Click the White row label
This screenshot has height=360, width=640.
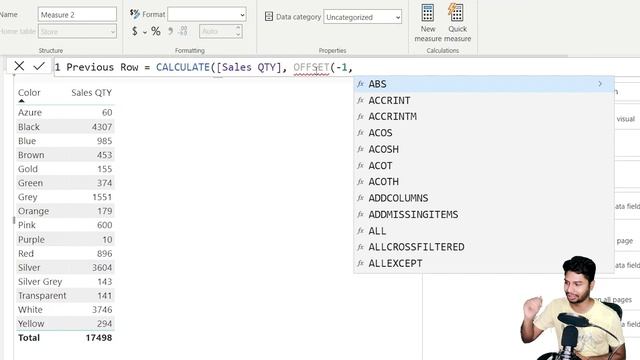[x=30, y=309]
